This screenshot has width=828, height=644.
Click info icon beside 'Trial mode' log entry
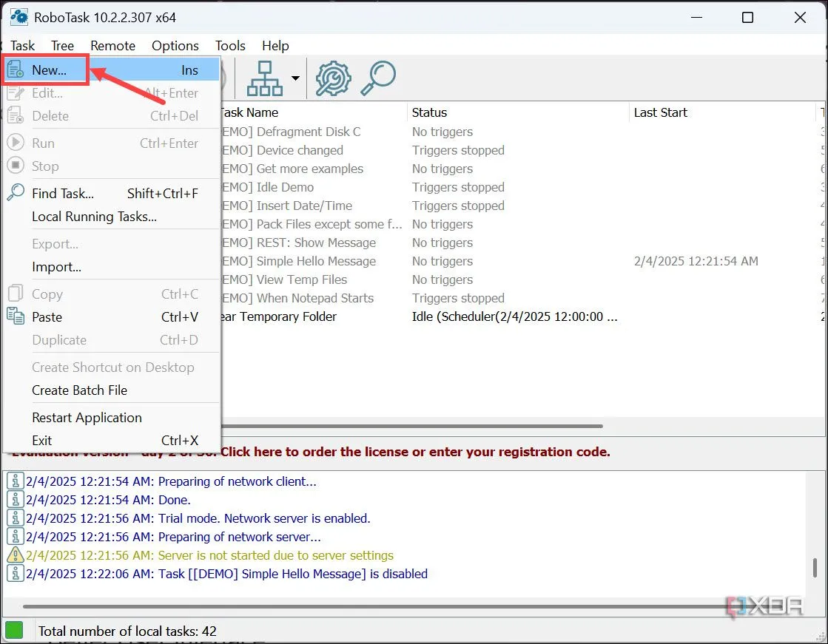16,518
